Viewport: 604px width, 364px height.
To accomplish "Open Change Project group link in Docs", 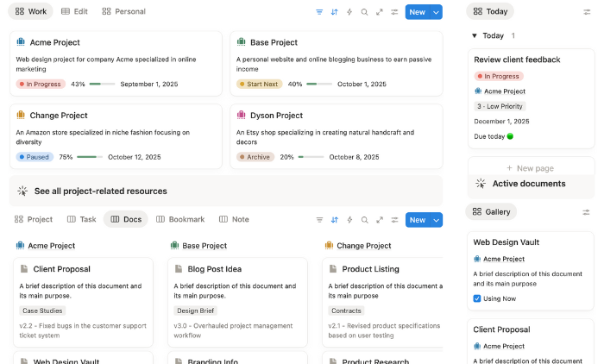I will (363, 245).
